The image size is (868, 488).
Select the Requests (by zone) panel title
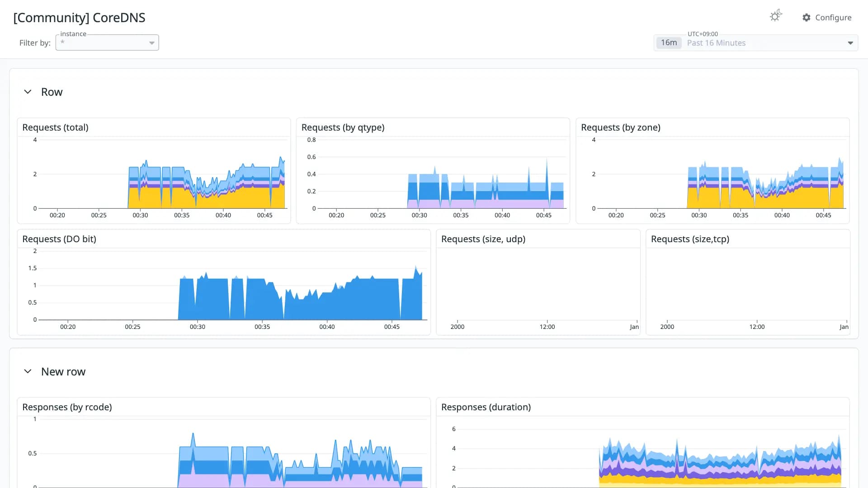coord(621,127)
